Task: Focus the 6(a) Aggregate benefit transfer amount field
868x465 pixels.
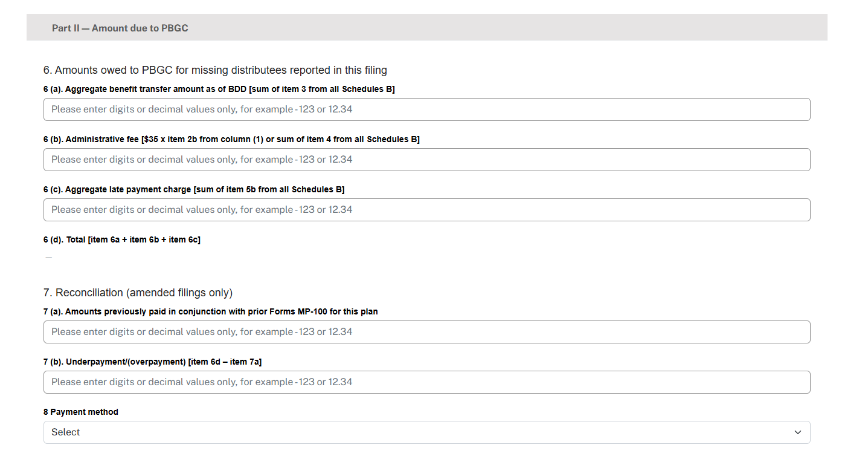Action: (426, 109)
